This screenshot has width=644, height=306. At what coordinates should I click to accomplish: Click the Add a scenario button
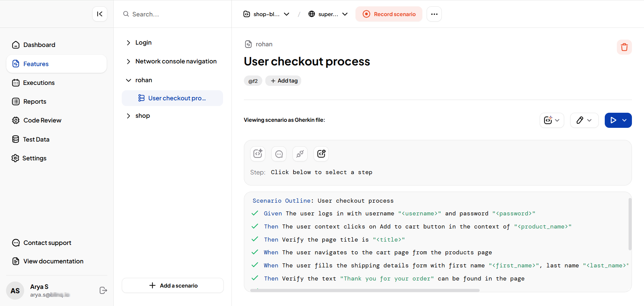173,286
